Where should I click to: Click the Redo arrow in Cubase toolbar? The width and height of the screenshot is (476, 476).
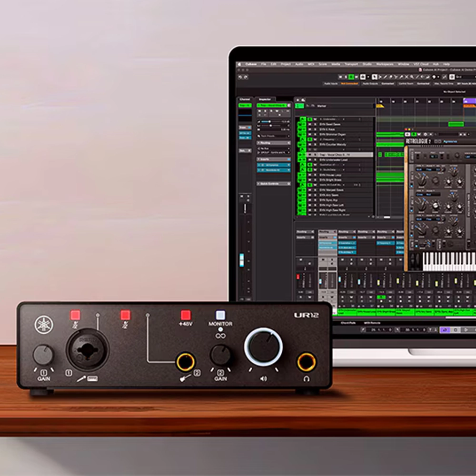(x=246, y=77)
